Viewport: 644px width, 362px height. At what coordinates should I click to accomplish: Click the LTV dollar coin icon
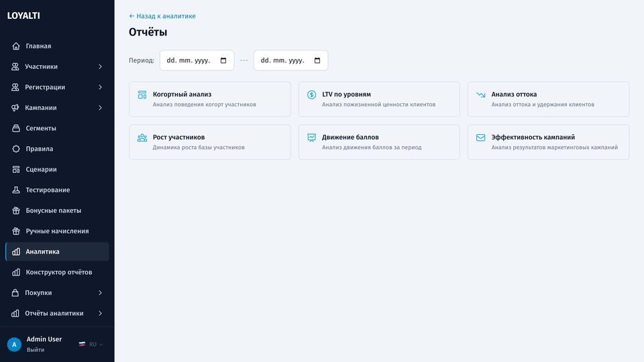[x=312, y=95]
